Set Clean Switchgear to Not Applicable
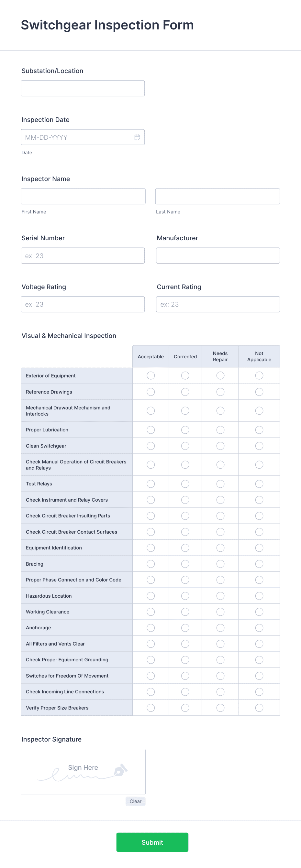The image size is (301, 868). tap(259, 445)
